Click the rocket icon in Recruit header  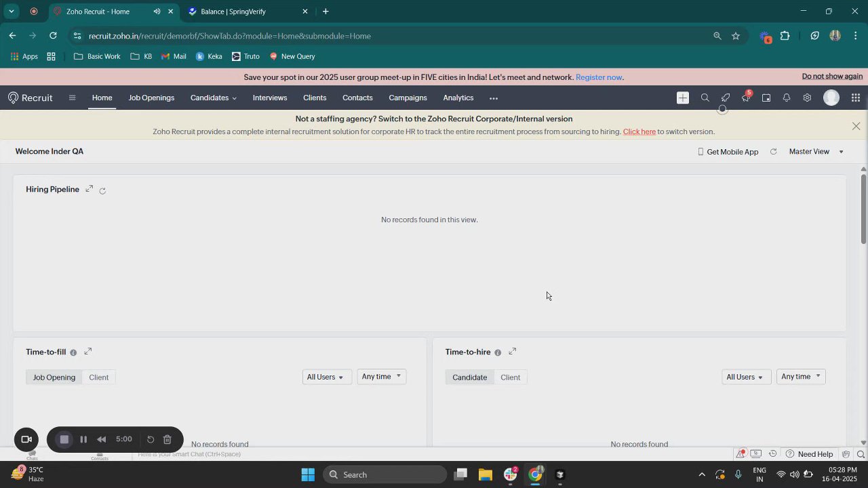coord(726,98)
